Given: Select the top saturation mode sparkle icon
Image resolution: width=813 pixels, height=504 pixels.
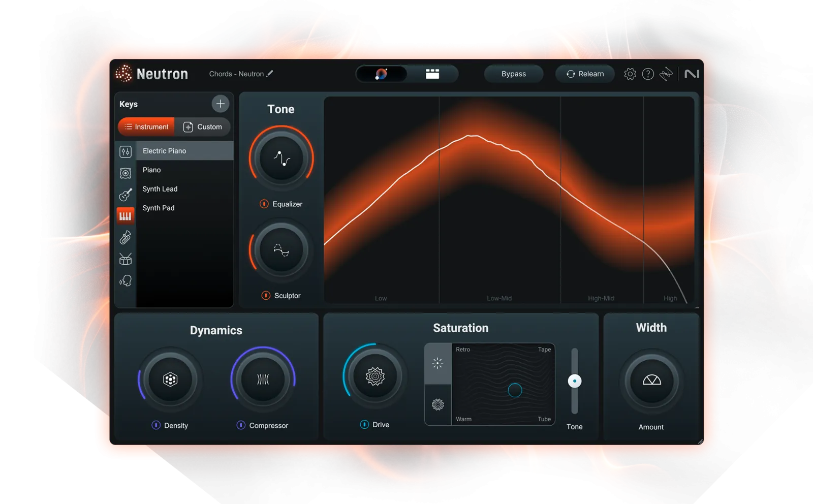Looking at the screenshot, I should 438,363.
